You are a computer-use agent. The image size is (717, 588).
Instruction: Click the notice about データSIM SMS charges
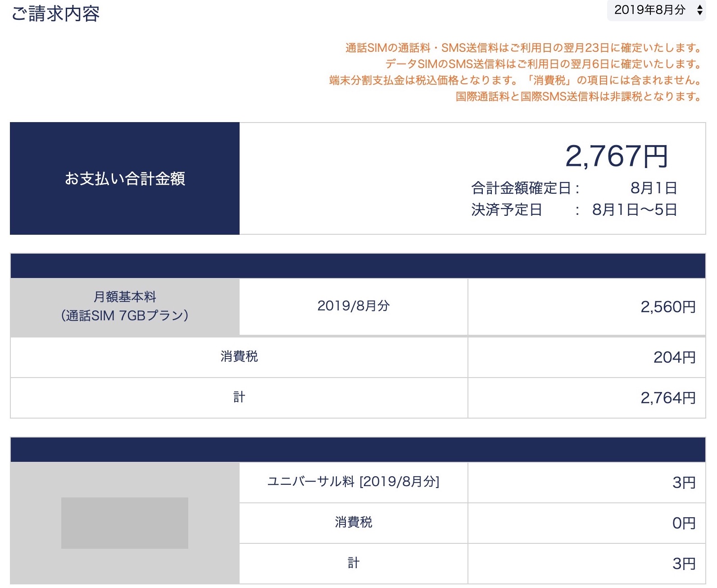tap(543, 64)
